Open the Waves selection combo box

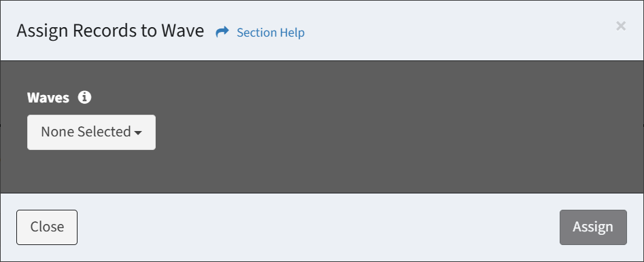[x=91, y=132]
